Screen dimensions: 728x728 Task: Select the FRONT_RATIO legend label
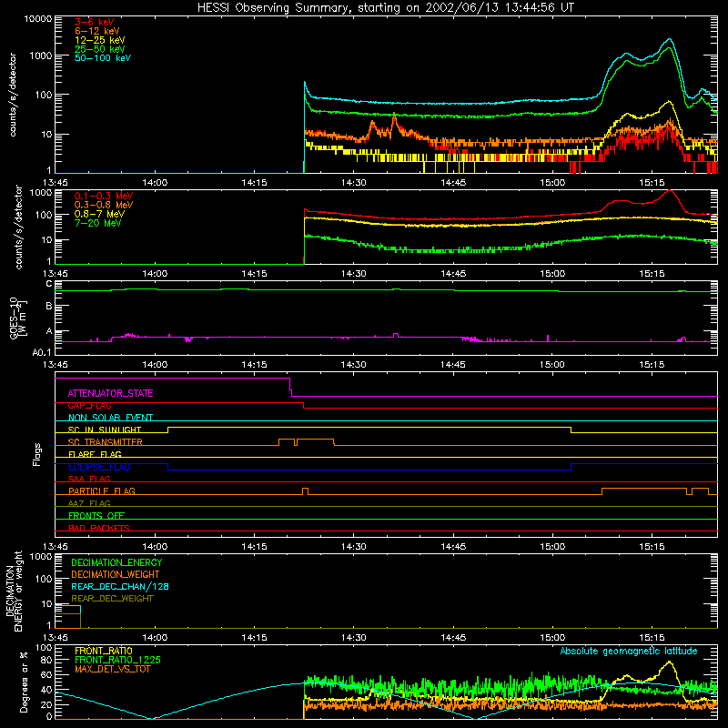pos(104,651)
